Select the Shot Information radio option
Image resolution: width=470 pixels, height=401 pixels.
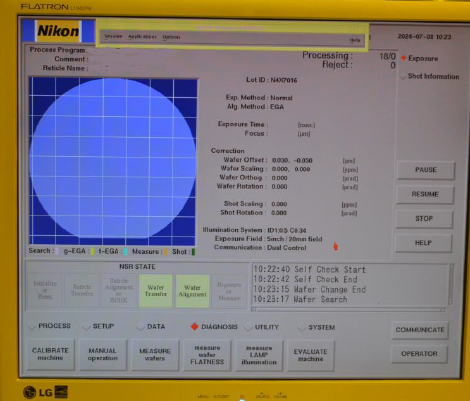click(403, 76)
